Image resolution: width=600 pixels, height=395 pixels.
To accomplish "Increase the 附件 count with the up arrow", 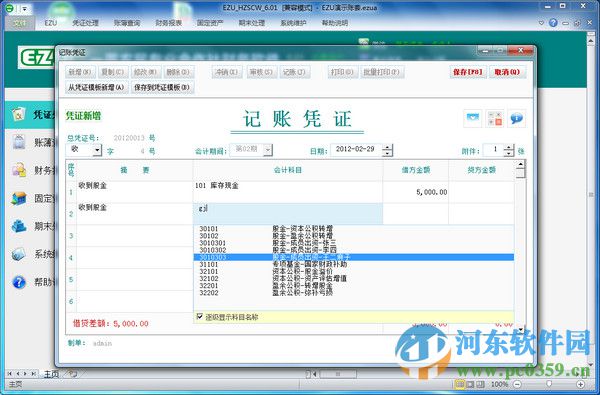I will click(x=509, y=147).
